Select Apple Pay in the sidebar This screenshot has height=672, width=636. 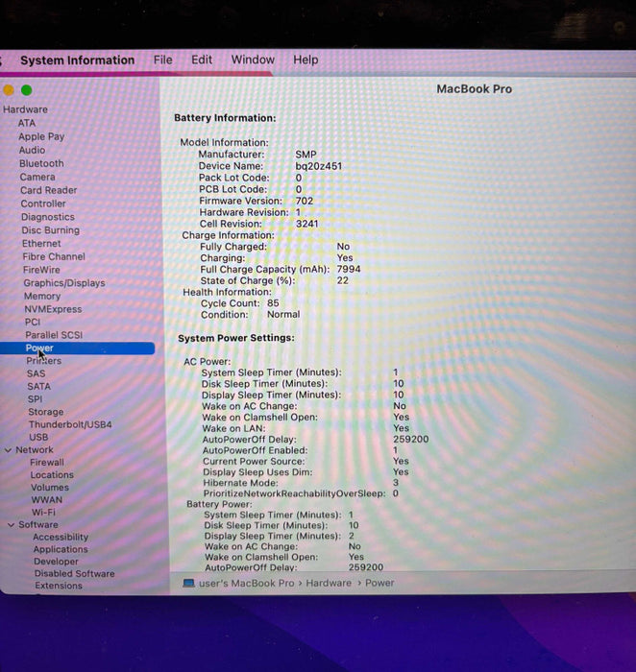(x=41, y=136)
